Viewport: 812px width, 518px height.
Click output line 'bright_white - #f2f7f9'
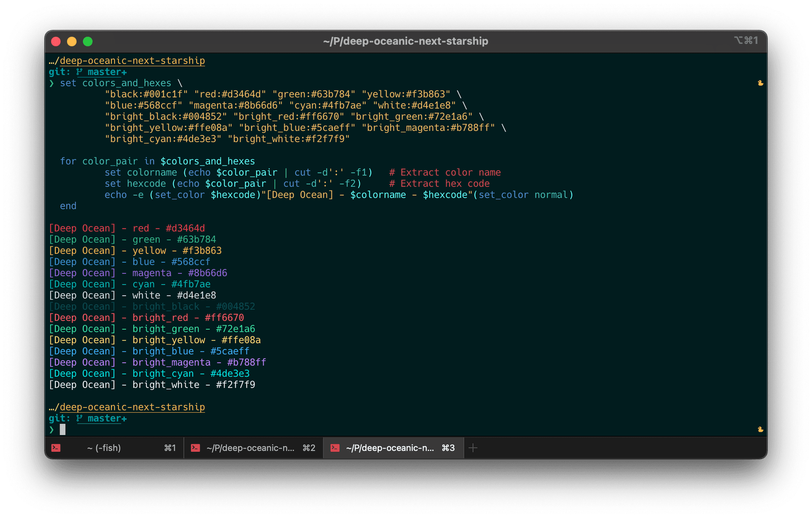pos(152,385)
